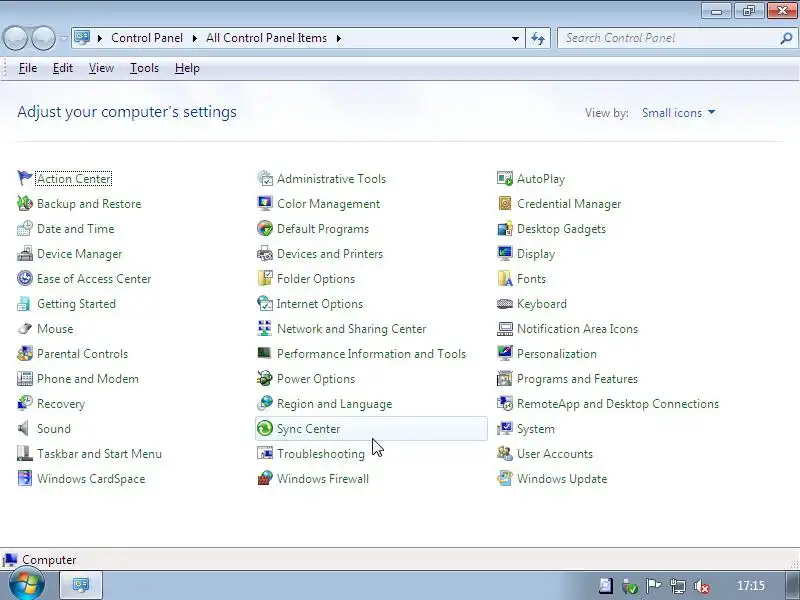Click the Sound speaker icon
This screenshot has height=600, width=800.
tap(24, 428)
